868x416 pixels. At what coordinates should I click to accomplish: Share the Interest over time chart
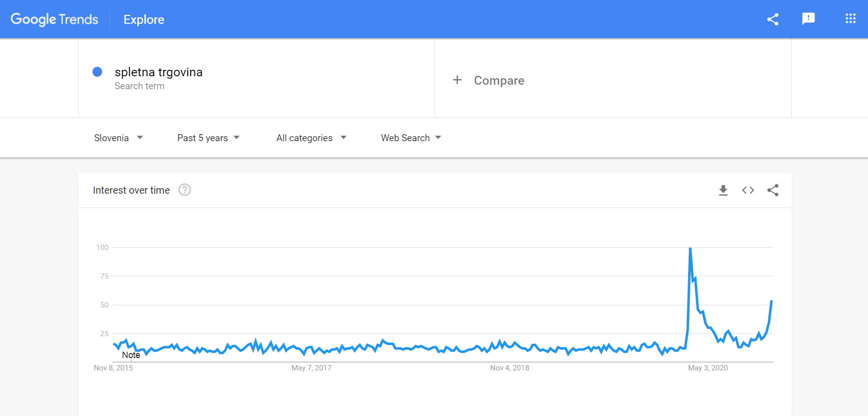coord(773,190)
